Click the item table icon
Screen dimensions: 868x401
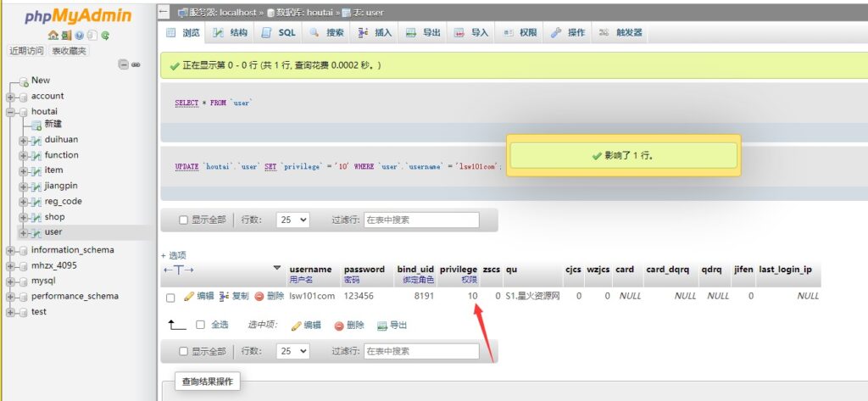[x=36, y=170]
